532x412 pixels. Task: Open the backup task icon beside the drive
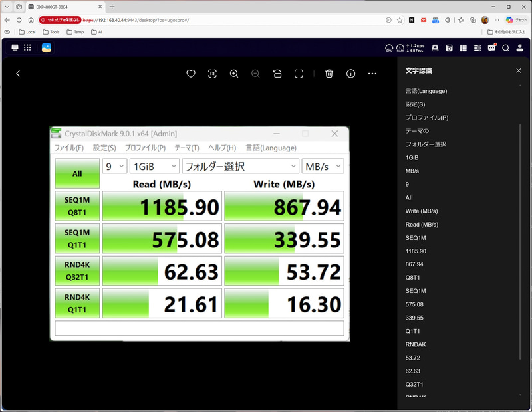pyautogui.click(x=449, y=48)
